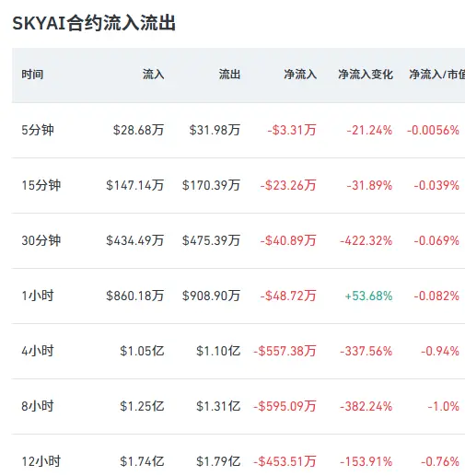Click the $860.18万 inflow value

point(134,296)
